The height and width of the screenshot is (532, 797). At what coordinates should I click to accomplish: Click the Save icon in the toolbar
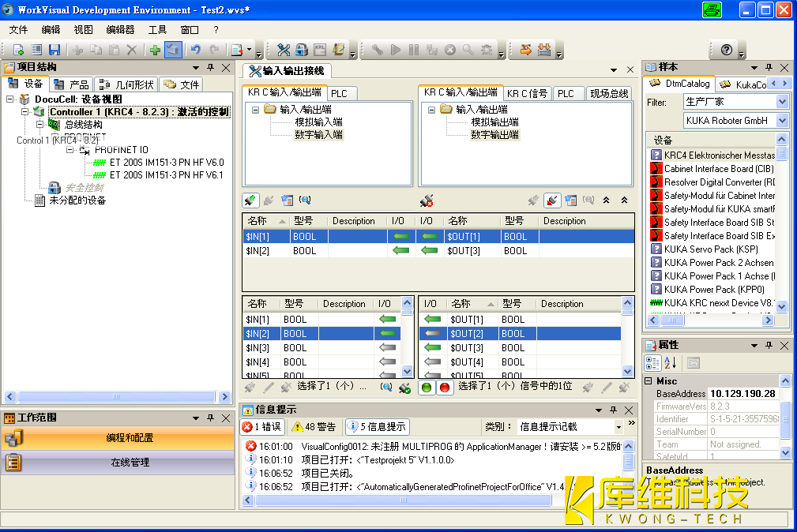coord(55,50)
